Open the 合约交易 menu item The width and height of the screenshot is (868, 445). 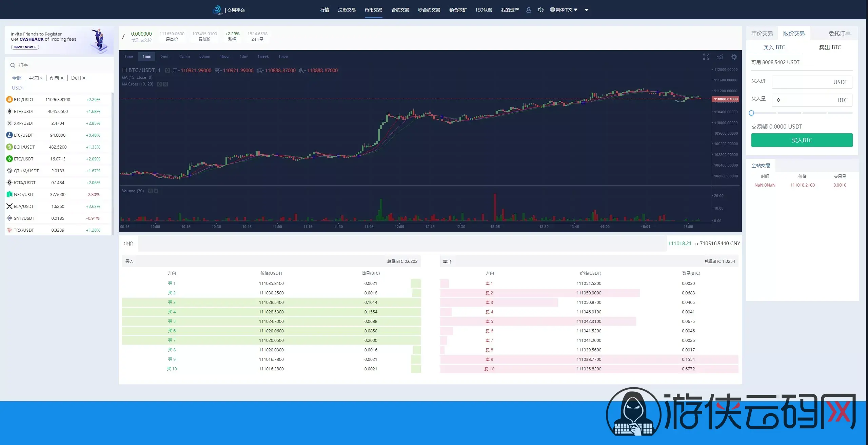(x=400, y=10)
